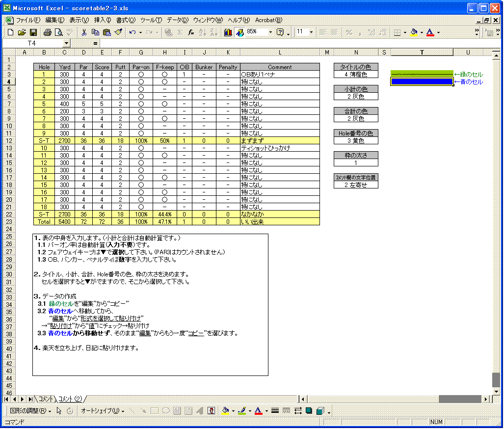Click the AutoSum icon
Screen dimensions: 504x429
[x=179, y=32]
